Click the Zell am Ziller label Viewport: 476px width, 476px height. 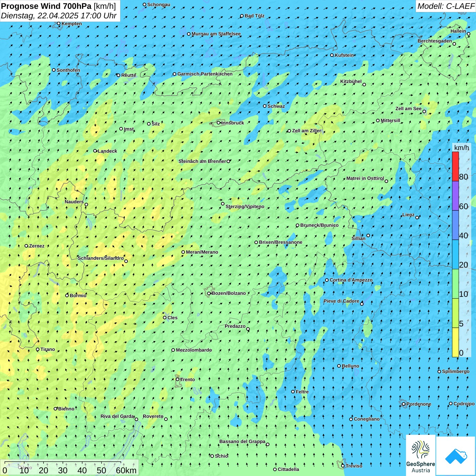click(307, 131)
